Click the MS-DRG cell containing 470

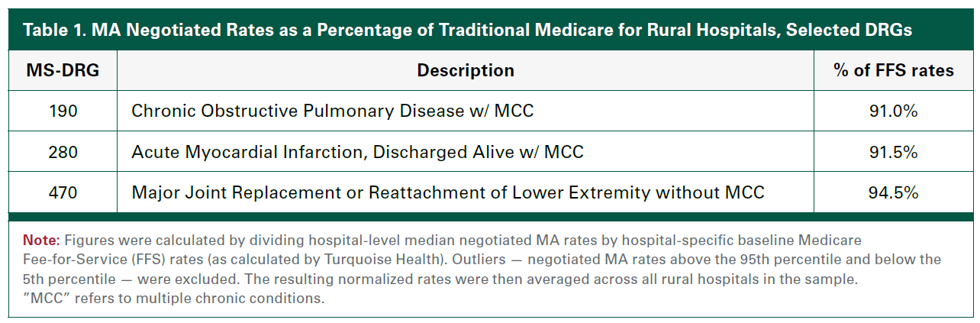(x=63, y=192)
